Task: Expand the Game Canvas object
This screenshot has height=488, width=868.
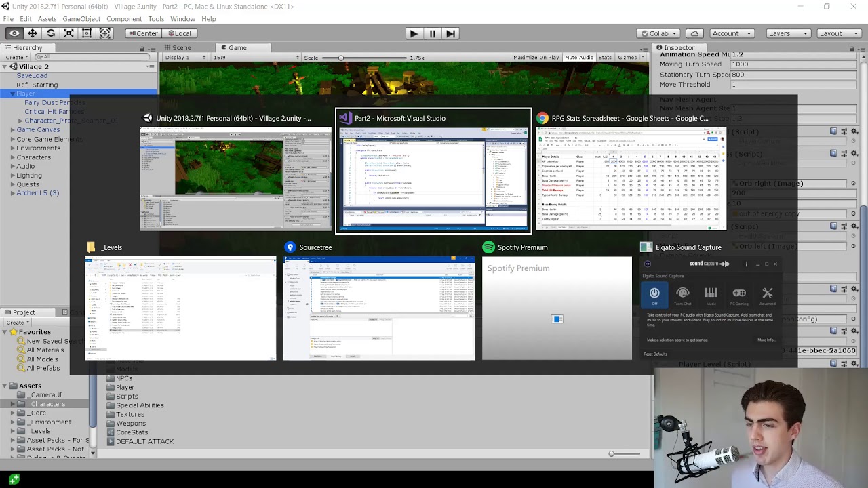Action: 12,130
